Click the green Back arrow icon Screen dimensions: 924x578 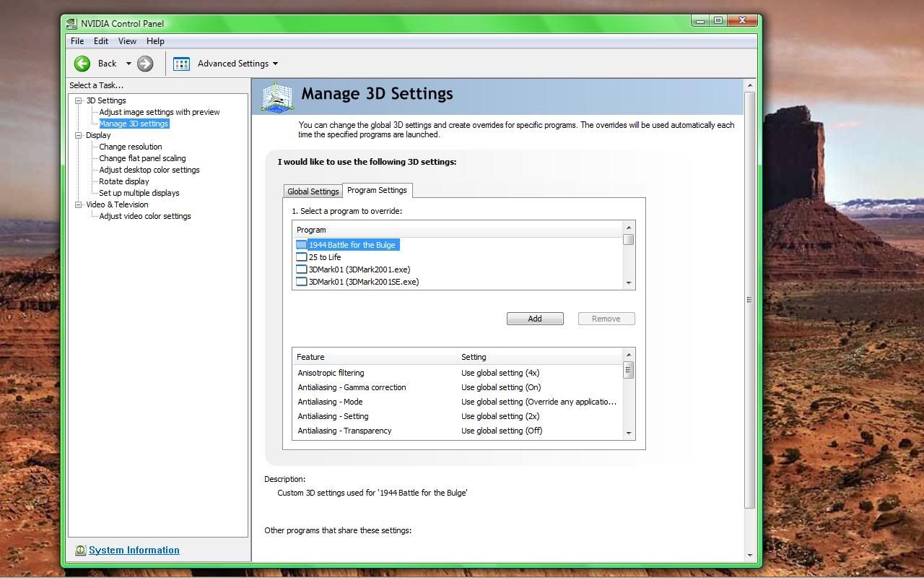[x=82, y=64]
